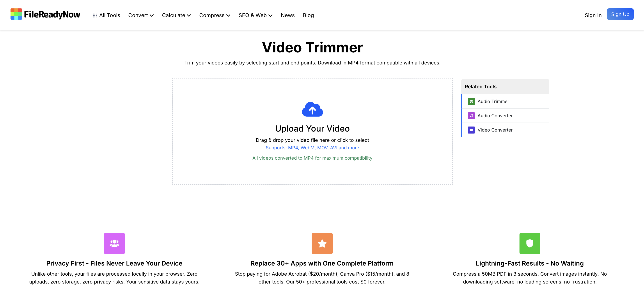The image size is (644, 305).
Task: Open the SEO & Web dropdown
Action: (255, 15)
